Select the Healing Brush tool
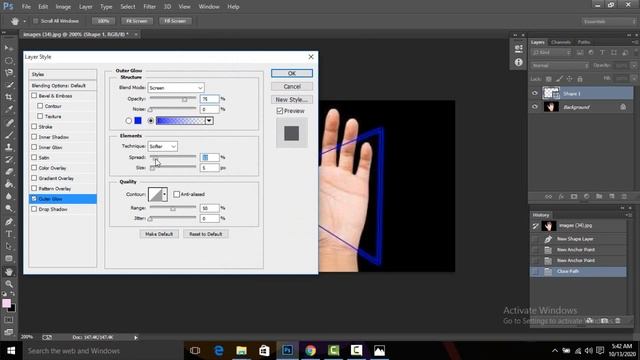The height and width of the screenshot is (360, 640). (9, 122)
